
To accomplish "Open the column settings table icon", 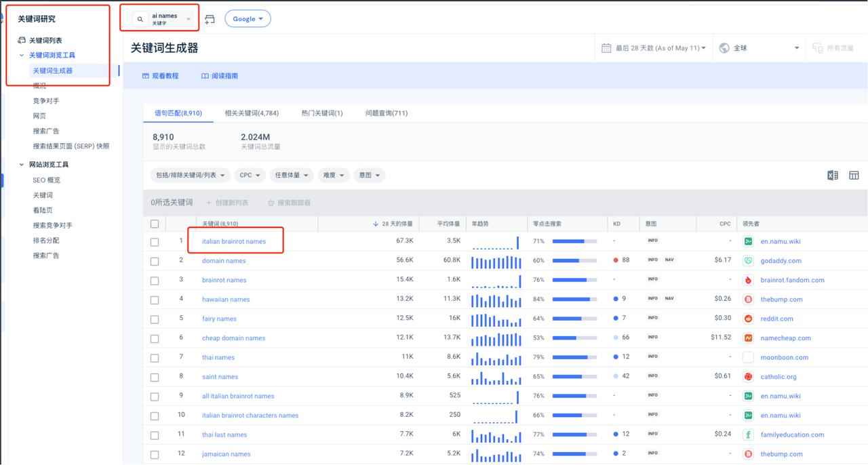I will click(854, 176).
